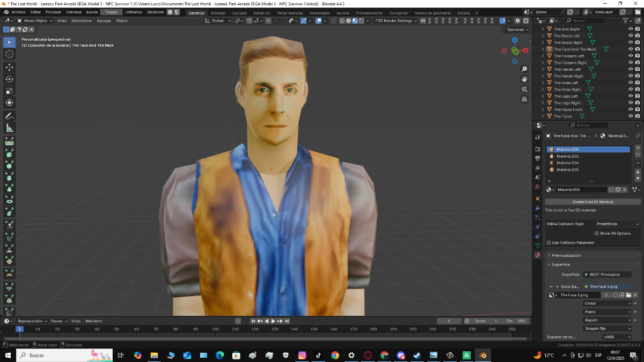Switch to the Esculpir workspace tab

coord(239,12)
